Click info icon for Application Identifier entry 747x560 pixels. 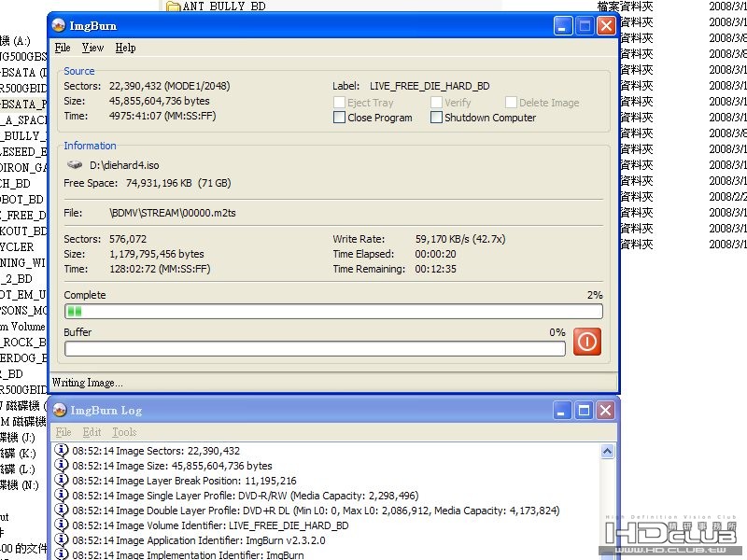pyautogui.click(x=61, y=539)
